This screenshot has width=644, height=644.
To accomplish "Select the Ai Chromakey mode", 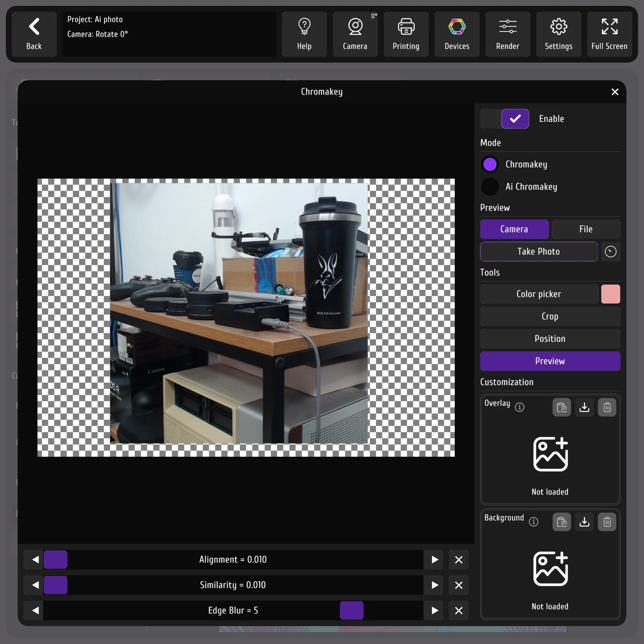I will [x=490, y=187].
